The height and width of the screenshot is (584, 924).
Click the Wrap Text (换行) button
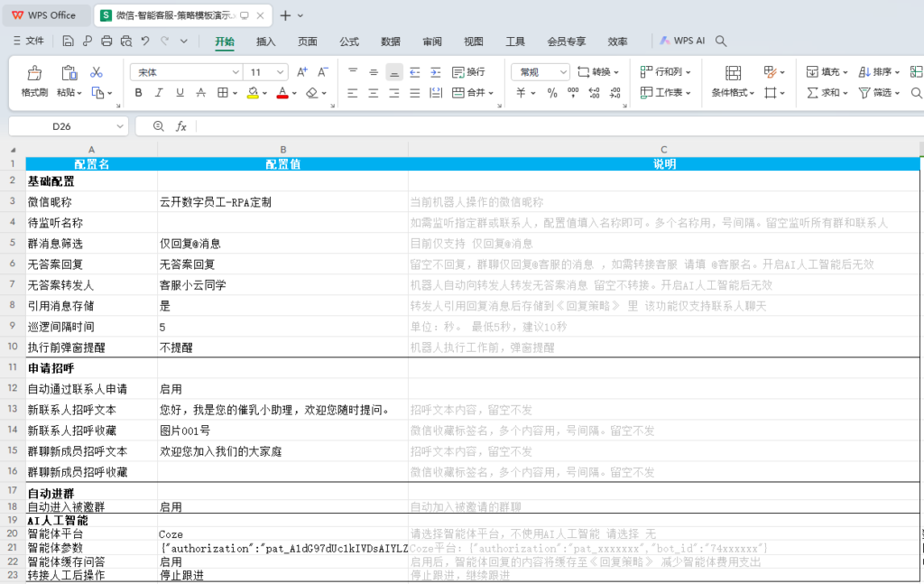(x=468, y=72)
